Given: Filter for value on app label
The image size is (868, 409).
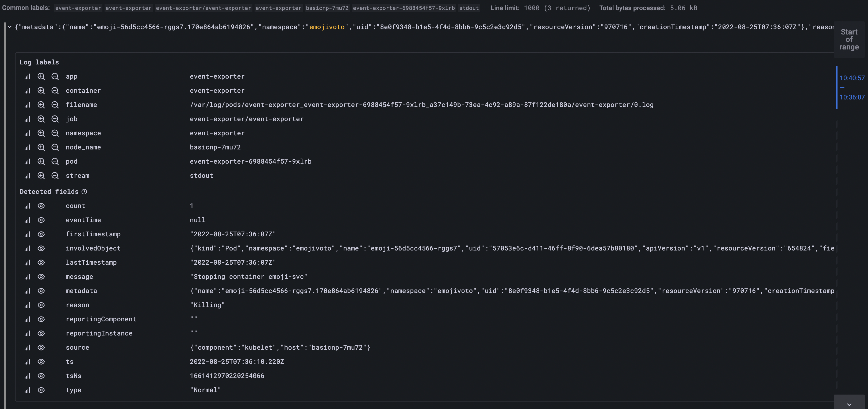Looking at the screenshot, I should [x=41, y=76].
